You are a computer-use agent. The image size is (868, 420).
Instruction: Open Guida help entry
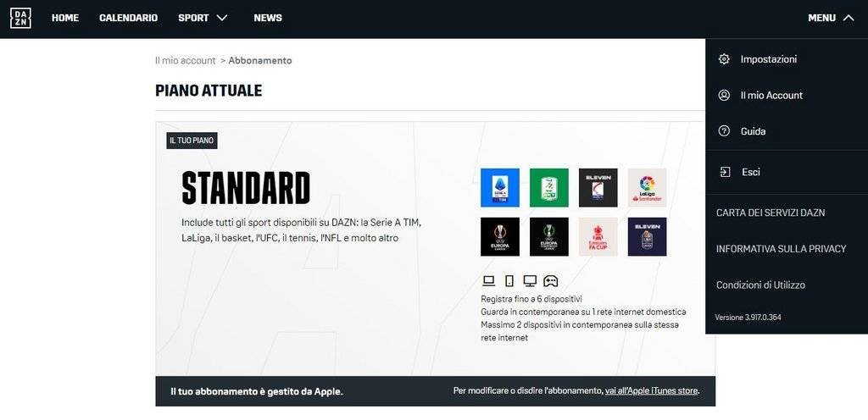click(753, 131)
